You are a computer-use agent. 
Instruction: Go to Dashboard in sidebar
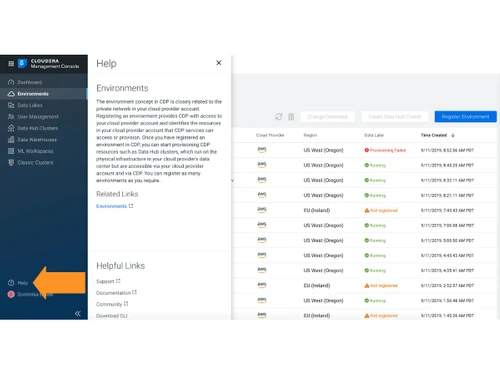(x=30, y=82)
